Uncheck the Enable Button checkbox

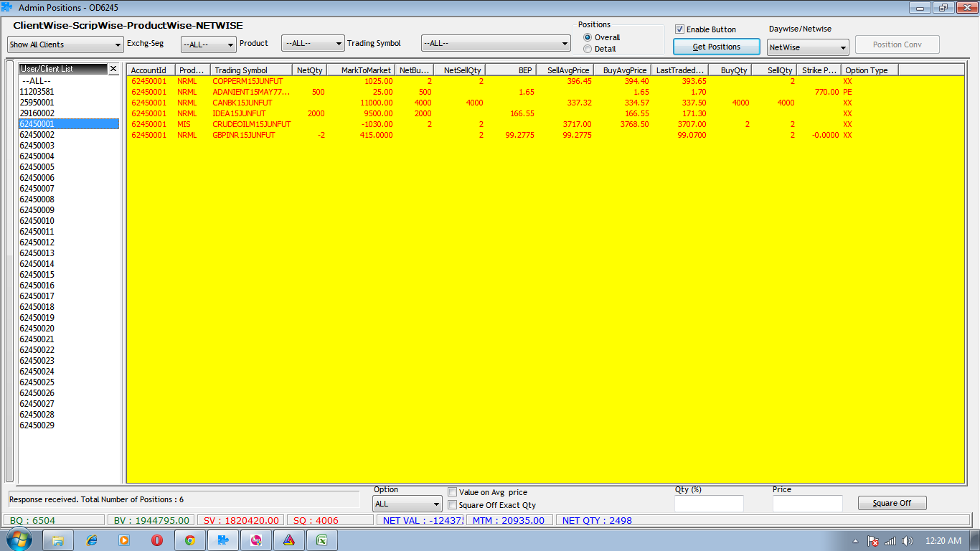point(679,29)
